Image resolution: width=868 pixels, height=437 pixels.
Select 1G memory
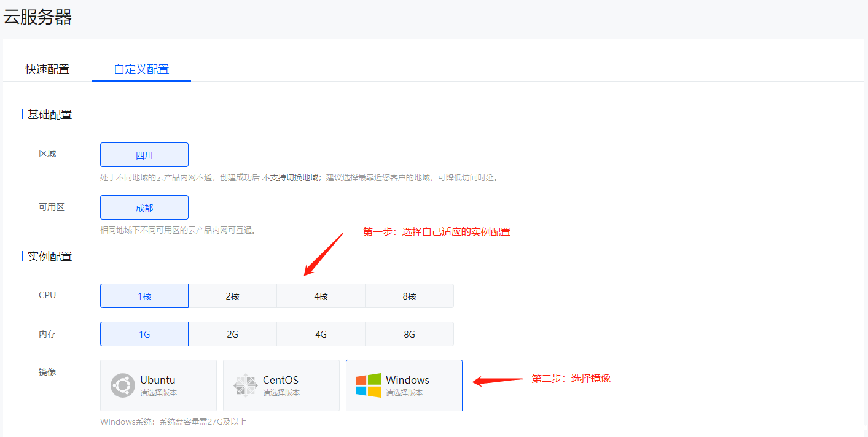[144, 333]
